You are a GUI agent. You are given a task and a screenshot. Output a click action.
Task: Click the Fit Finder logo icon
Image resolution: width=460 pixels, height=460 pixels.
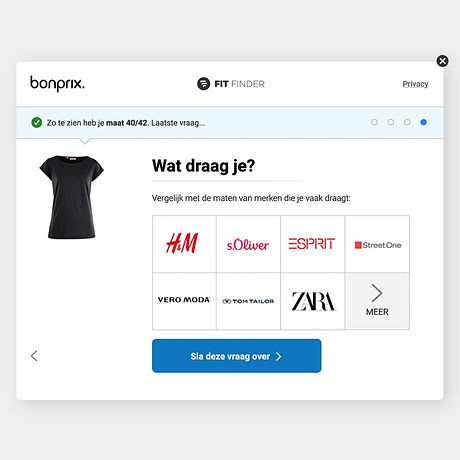click(x=203, y=84)
